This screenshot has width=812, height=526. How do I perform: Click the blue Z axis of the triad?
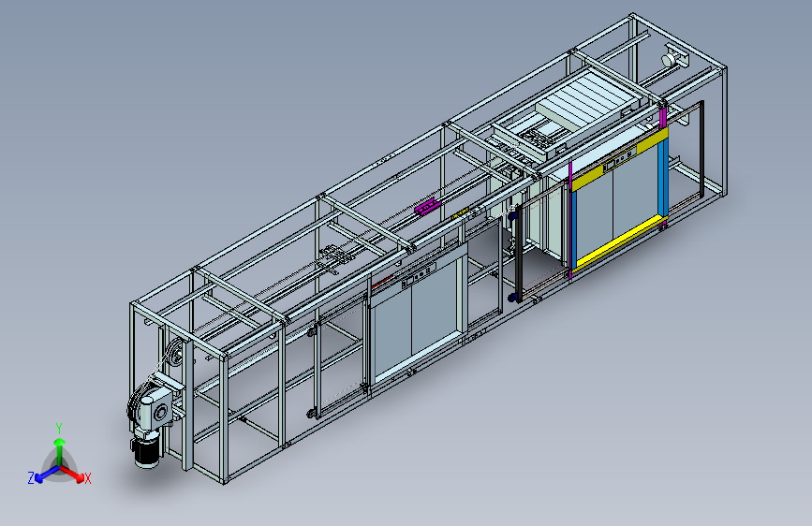[x=47, y=474]
